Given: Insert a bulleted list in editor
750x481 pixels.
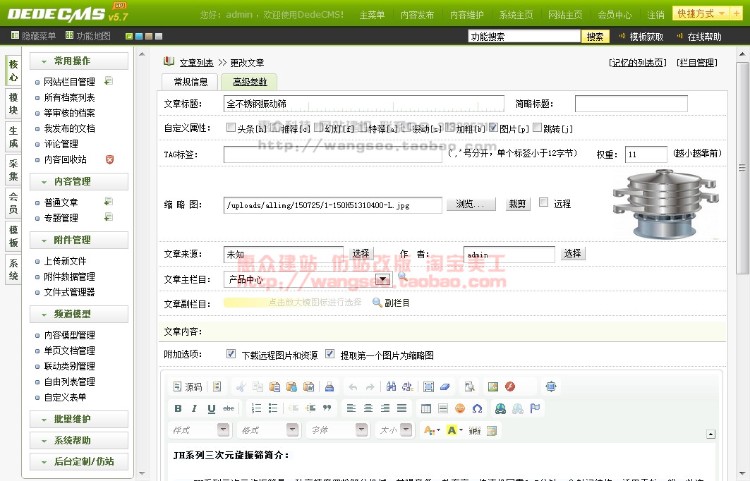Looking at the screenshot, I should 273,408.
